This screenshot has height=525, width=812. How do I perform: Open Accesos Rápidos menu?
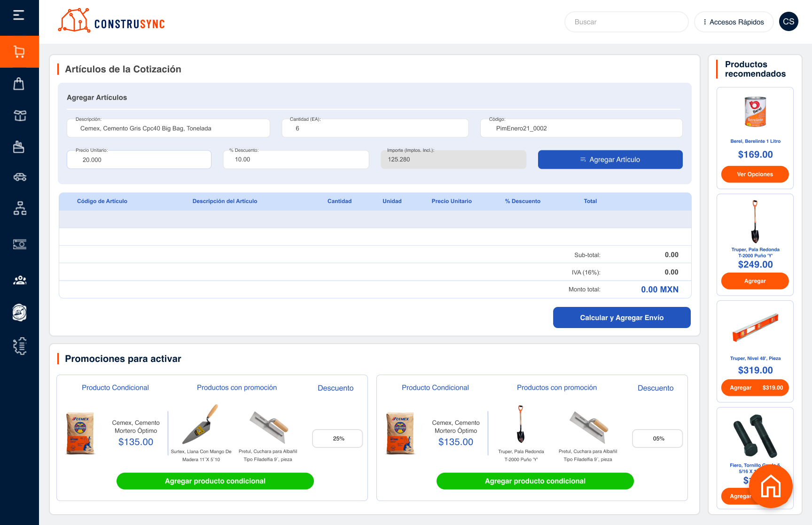pos(734,22)
